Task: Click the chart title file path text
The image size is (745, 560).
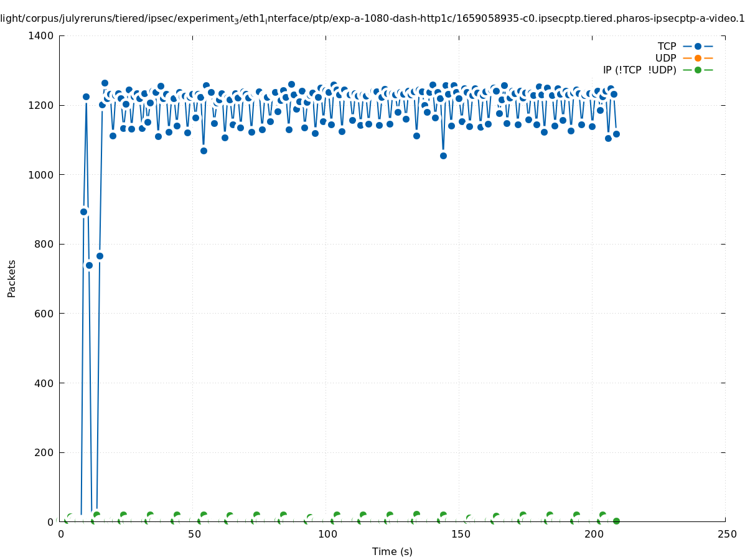Action: [x=372, y=19]
